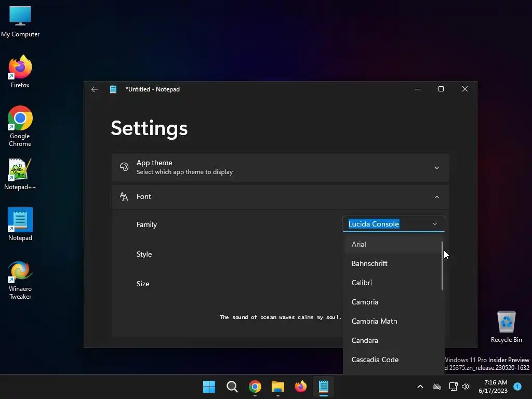The width and height of the screenshot is (532, 399).
Task: Choose Cambria font option
Action: (x=393, y=302)
